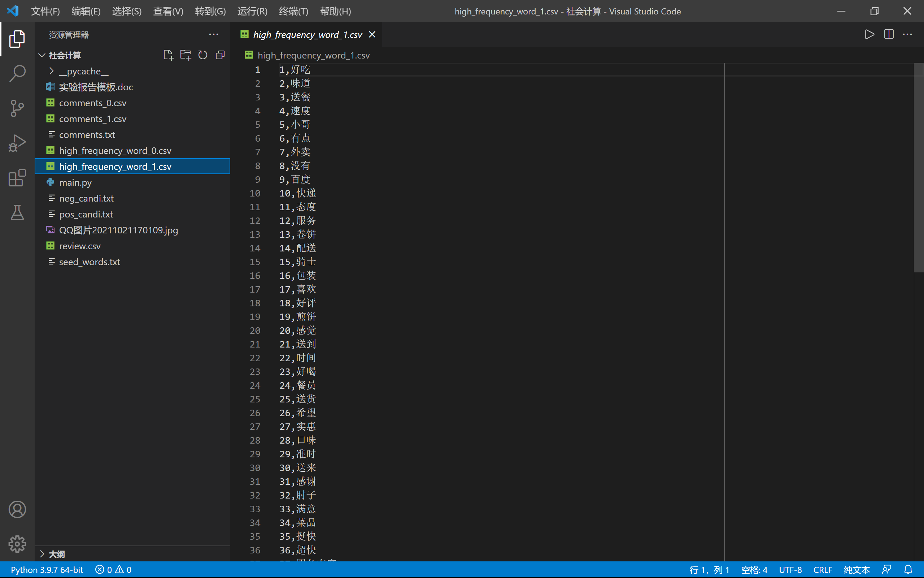The width and height of the screenshot is (924, 578).
Task: Open QQ图片20211021170109.jpg image file
Action: point(132,230)
